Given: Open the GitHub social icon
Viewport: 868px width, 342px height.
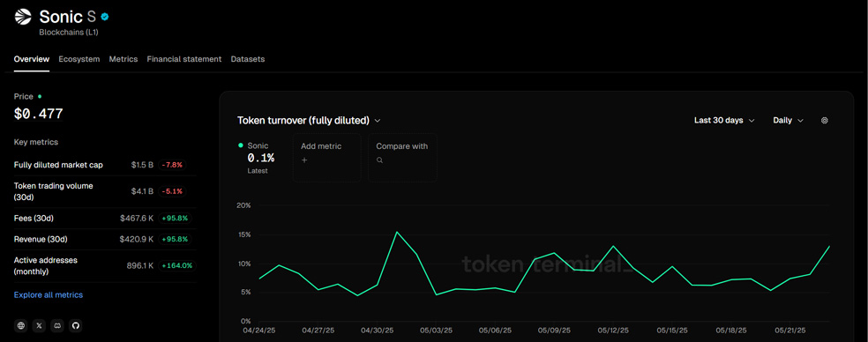Looking at the screenshot, I should 75,325.
